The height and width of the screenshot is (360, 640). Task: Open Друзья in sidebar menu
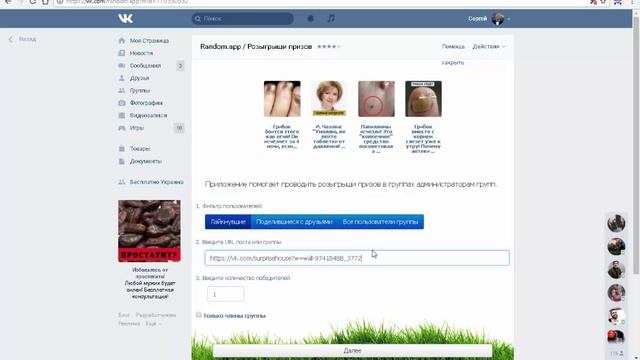[139, 78]
